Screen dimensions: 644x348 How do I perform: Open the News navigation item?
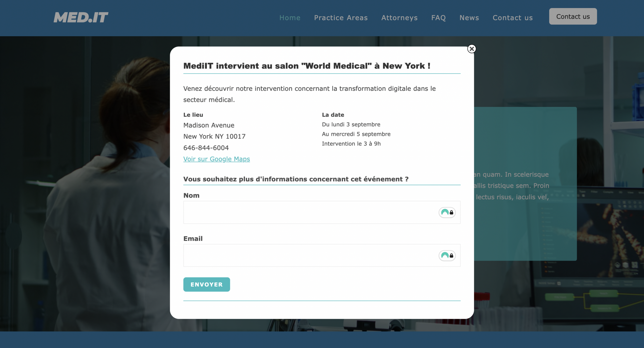(469, 18)
